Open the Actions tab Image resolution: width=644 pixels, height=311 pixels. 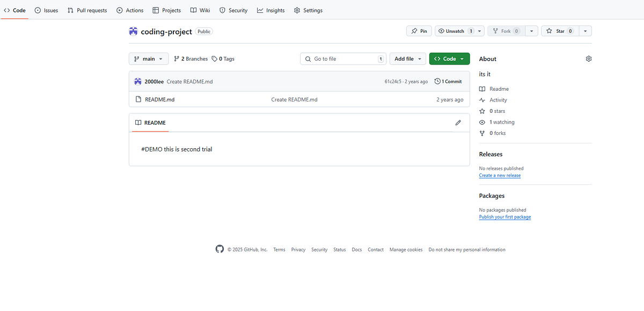click(x=129, y=10)
